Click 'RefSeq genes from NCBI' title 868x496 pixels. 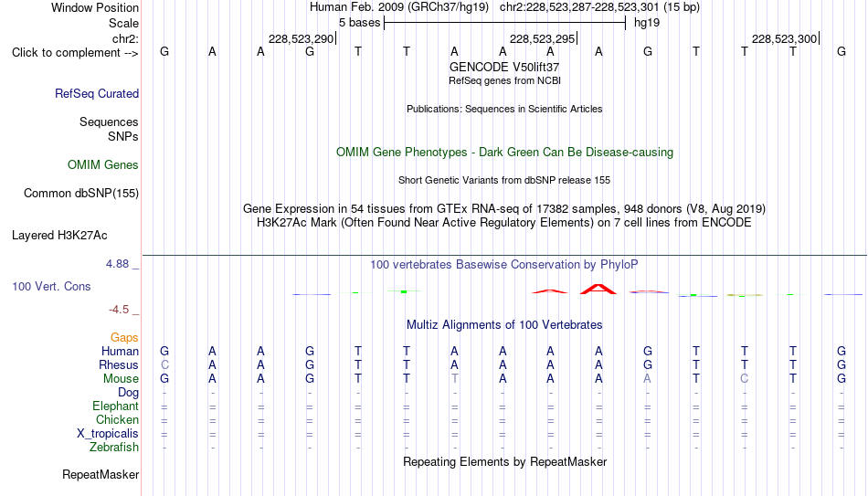pyautogui.click(x=504, y=80)
